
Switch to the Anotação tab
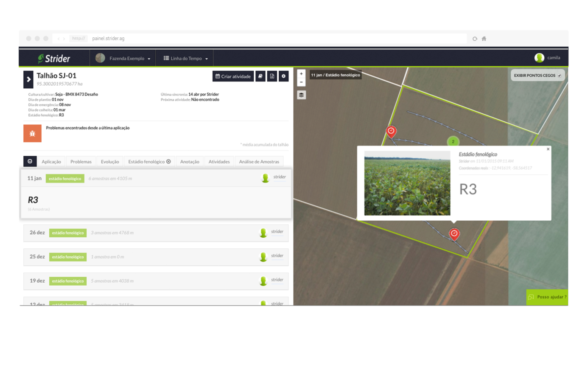click(190, 162)
